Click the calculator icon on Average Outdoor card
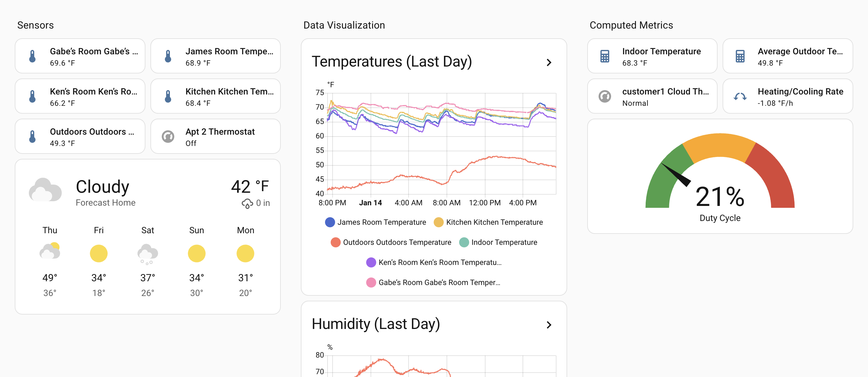 tap(740, 56)
